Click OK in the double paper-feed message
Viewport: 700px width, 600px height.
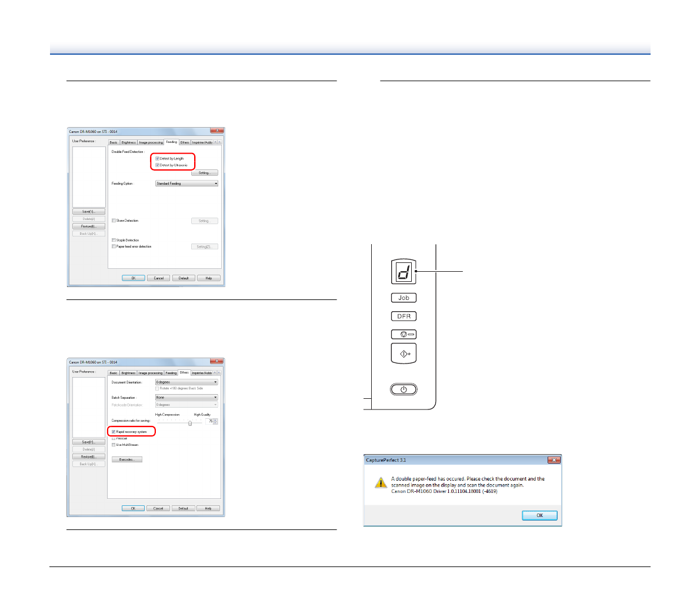[x=539, y=515]
